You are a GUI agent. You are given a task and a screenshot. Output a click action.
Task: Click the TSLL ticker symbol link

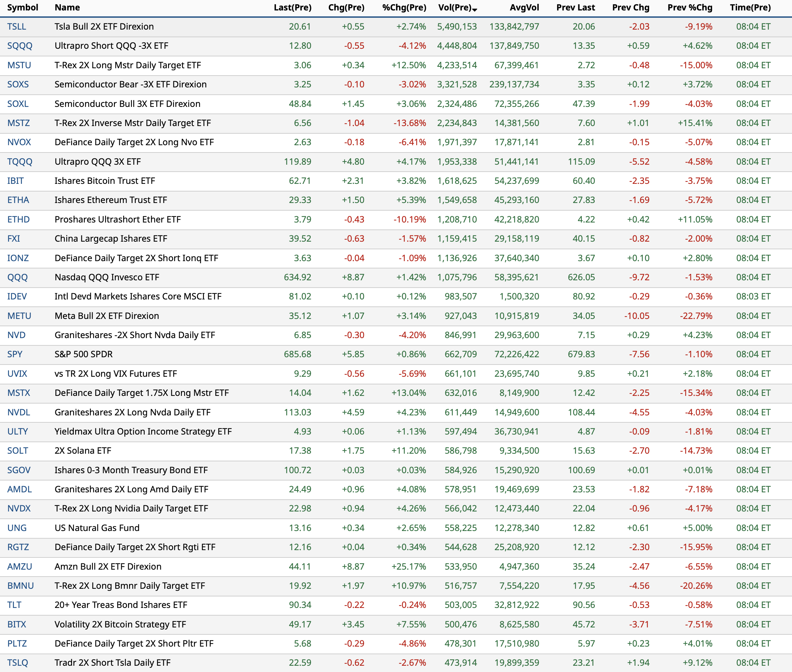pos(17,27)
